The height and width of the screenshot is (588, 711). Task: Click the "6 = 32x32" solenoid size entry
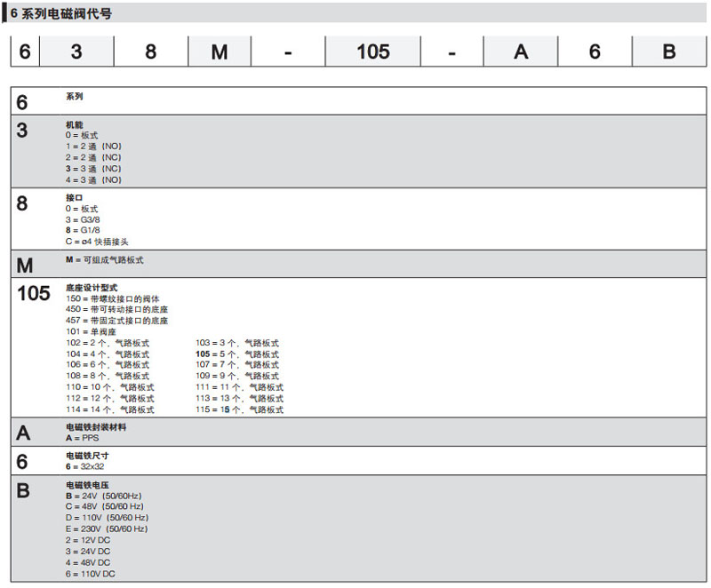coord(85,466)
